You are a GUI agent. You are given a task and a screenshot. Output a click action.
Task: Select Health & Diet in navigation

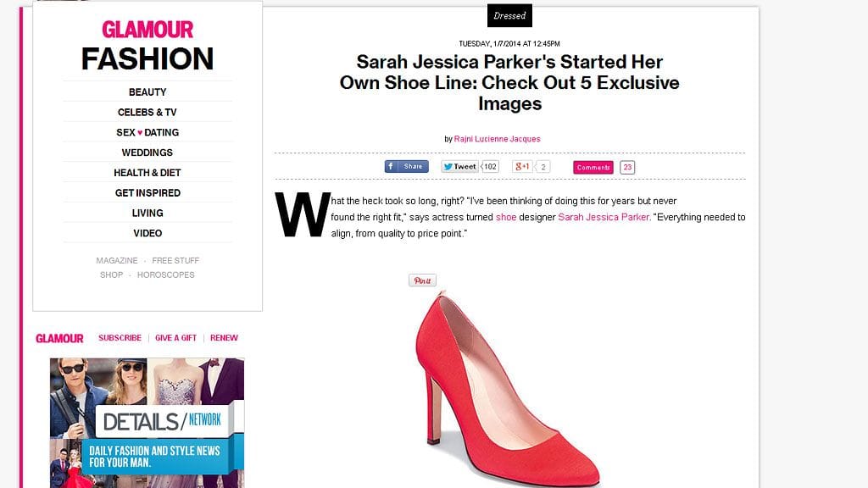(x=147, y=173)
